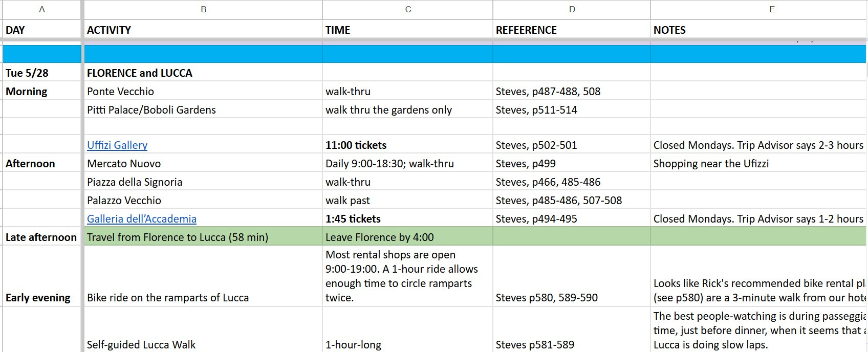
Task: Select 'Bike ride on the ramparts of Lucca' cell
Action: [203, 276]
